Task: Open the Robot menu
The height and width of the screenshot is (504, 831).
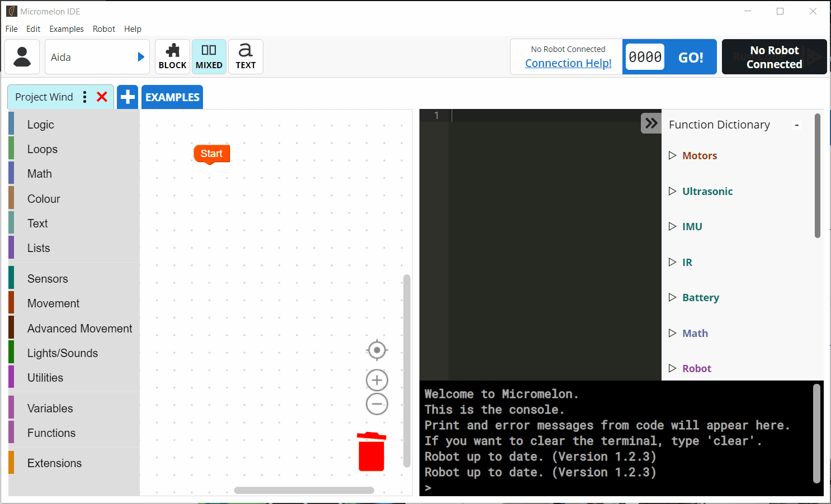Action: click(x=104, y=29)
